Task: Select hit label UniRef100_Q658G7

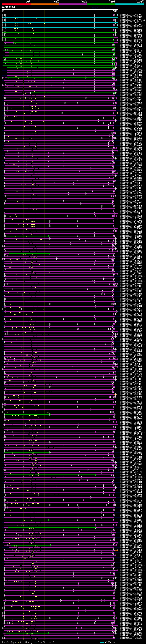Action: coord(131,208)
